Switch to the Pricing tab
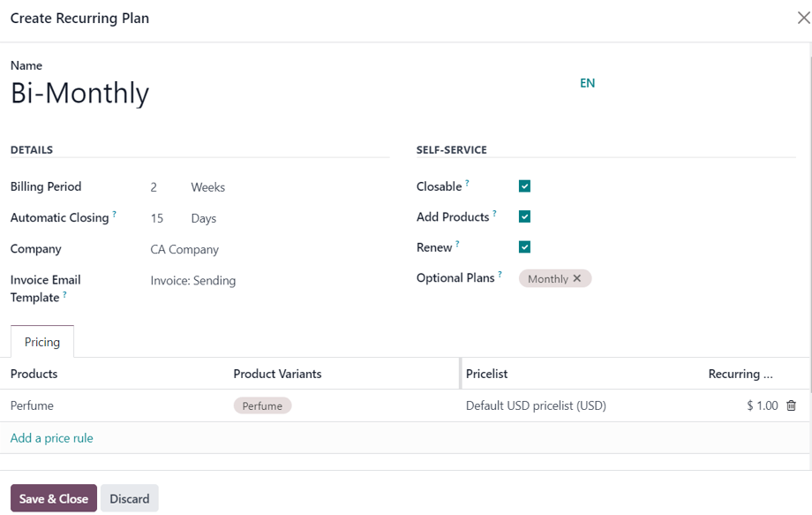This screenshot has width=812, height=515. 41,341
